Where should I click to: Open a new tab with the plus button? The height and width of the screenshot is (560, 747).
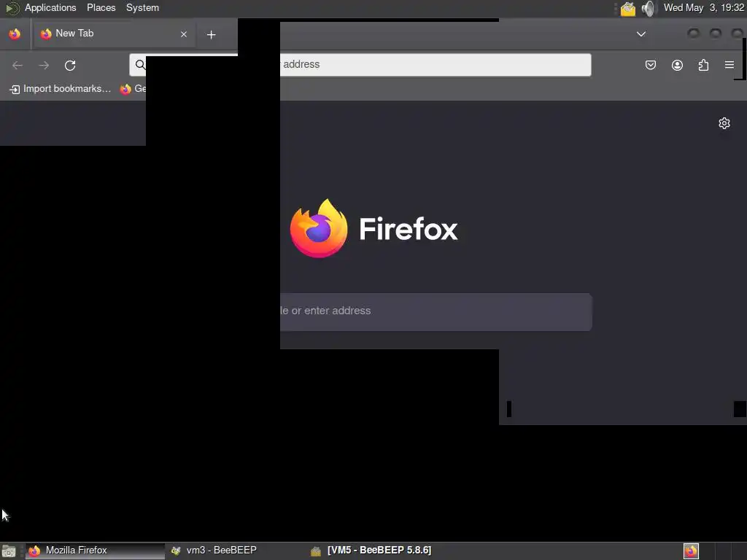pos(211,34)
